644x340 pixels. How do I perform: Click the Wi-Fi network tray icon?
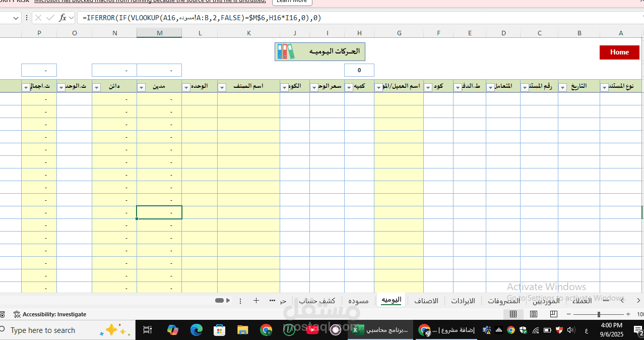coord(535,330)
